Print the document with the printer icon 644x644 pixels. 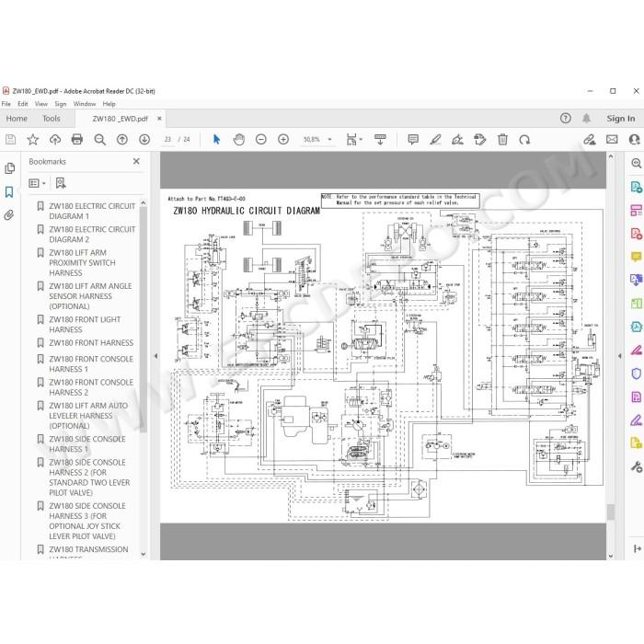pos(76,140)
